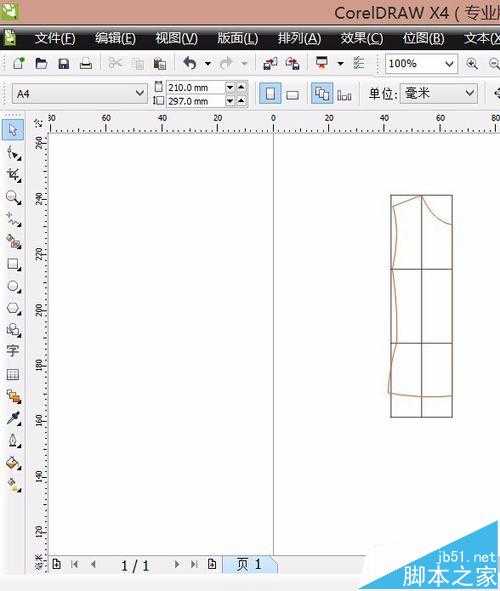Select the Table tool
Screen dimensions: 500x591
[x=12, y=374]
